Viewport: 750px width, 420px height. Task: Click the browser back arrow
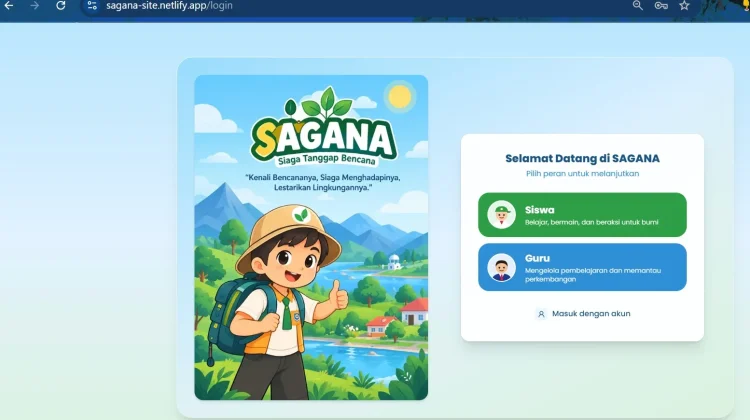point(9,6)
